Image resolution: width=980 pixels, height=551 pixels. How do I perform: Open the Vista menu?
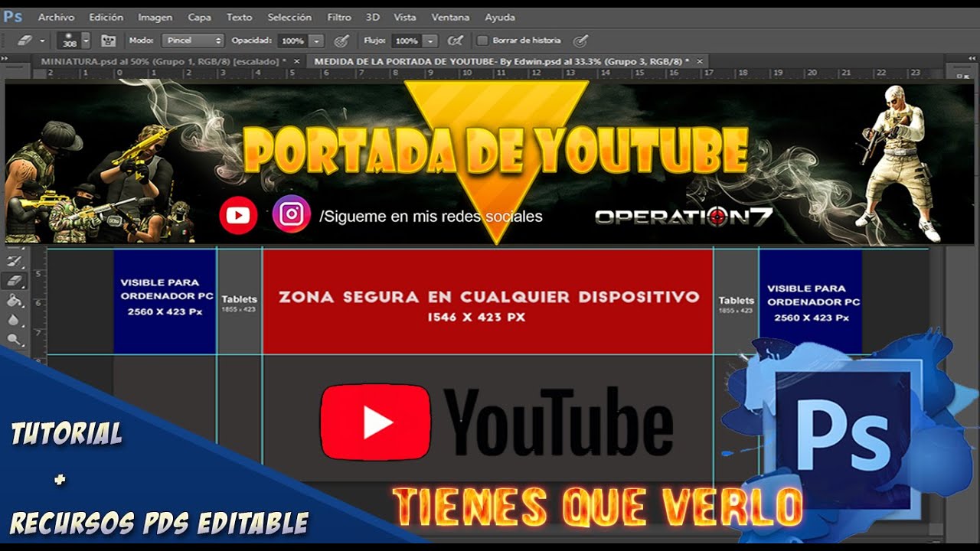pyautogui.click(x=405, y=17)
